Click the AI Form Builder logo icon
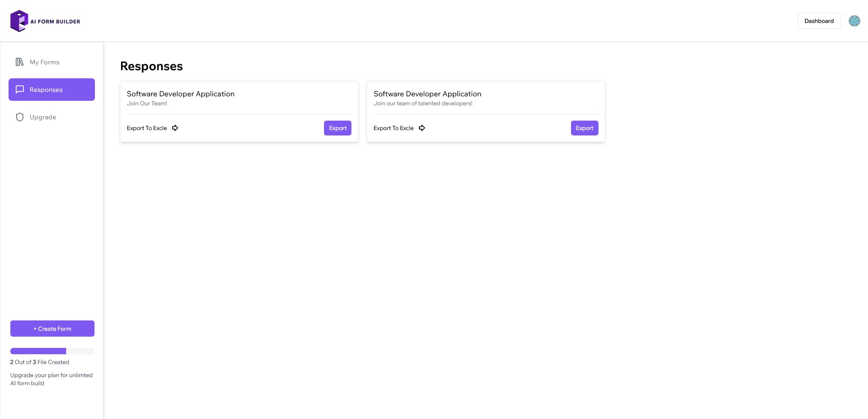Viewport: 868px width, 419px height. pyautogui.click(x=19, y=21)
